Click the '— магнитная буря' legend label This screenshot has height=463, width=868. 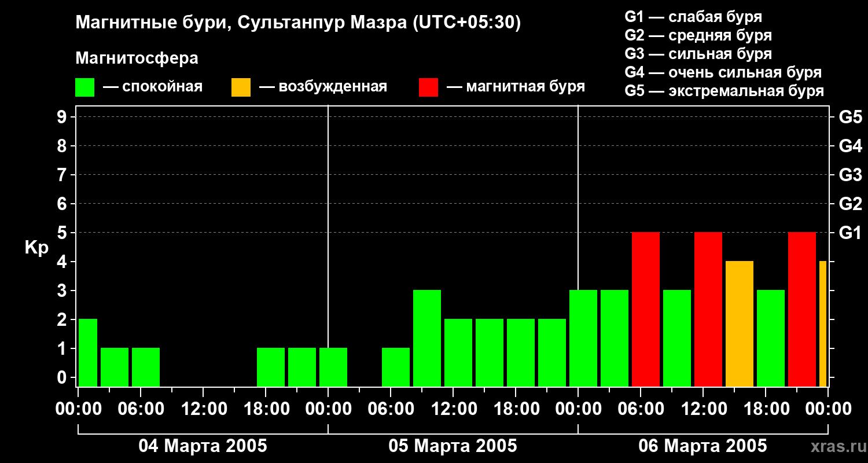tap(516, 87)
